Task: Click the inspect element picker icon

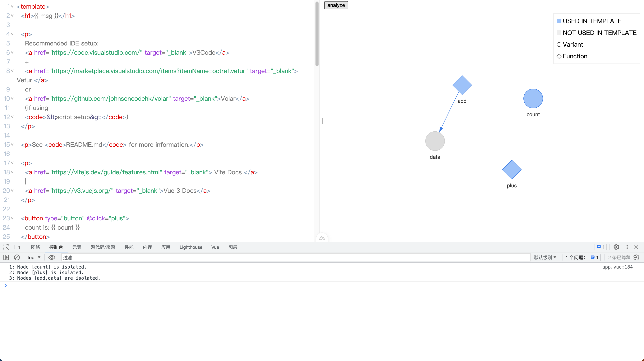Action: tap(6, 247)
